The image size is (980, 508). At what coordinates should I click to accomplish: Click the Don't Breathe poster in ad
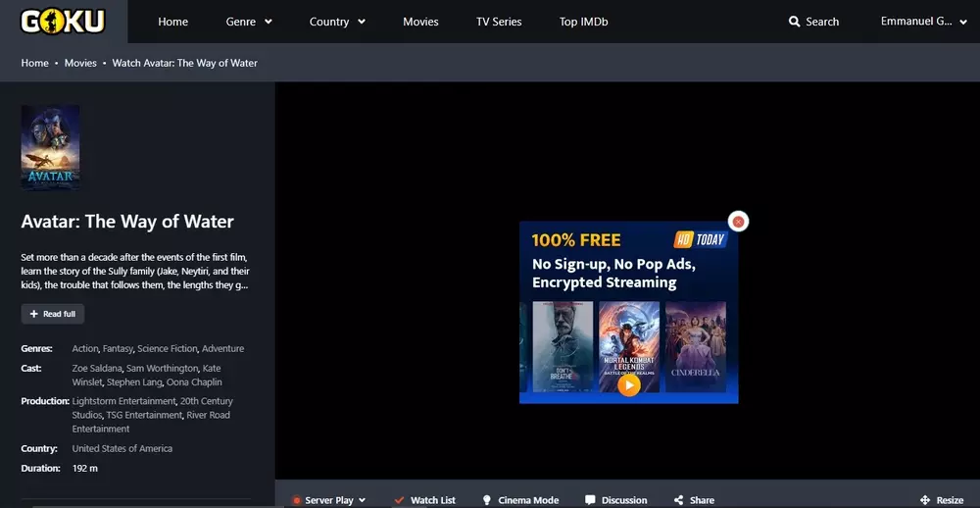563,346
